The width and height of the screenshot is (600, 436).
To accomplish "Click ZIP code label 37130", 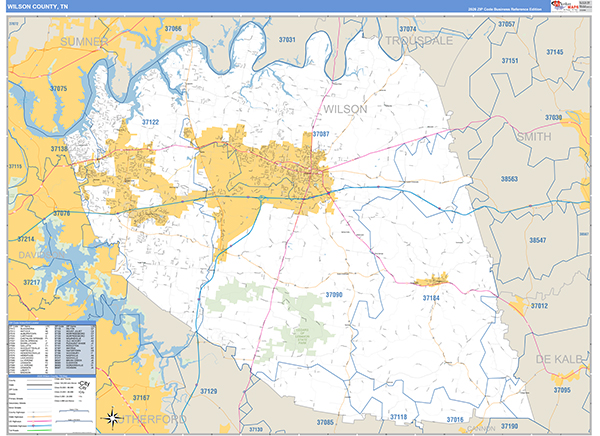I will pos(256,429).
